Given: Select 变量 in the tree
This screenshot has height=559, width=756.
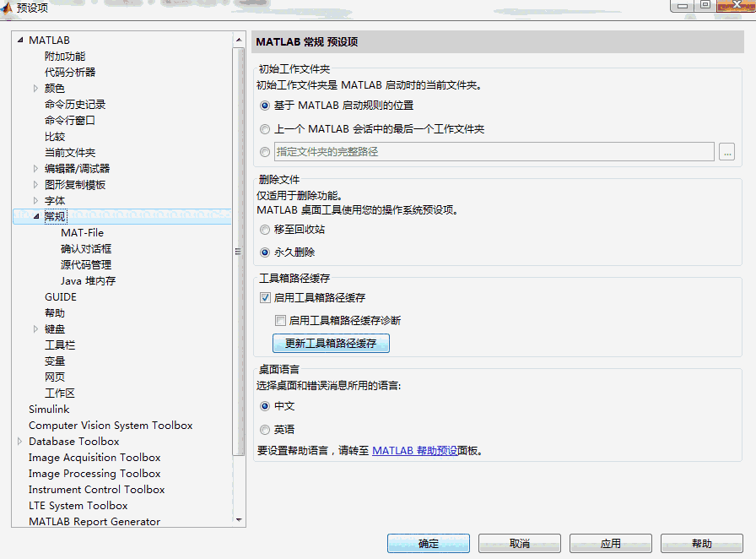Looking at the screenshot, I should tap(55, 361).
